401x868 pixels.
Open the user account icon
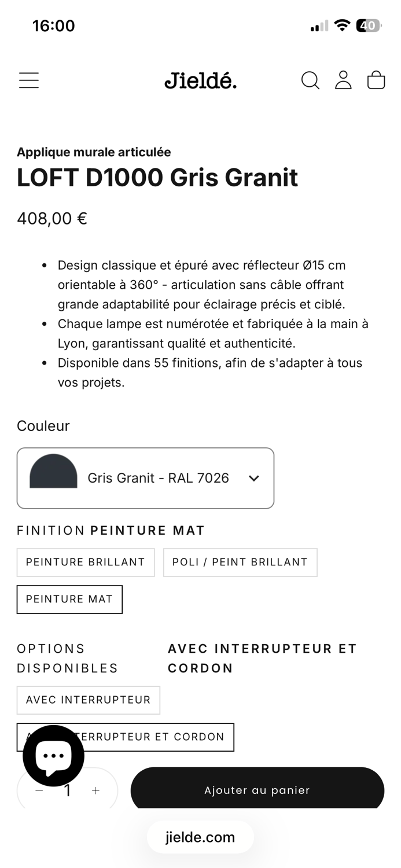(343, 80)
